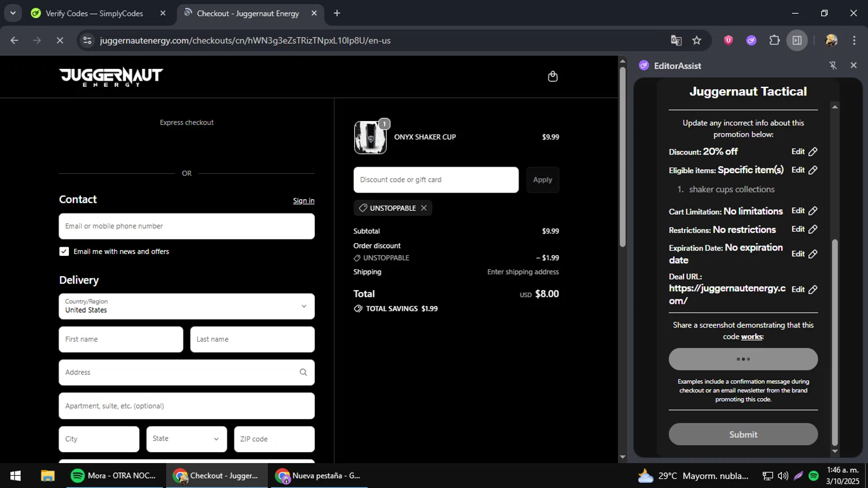Screen dimensions: 868x488
Task: Focus the First name field
Action: point(121,339)
